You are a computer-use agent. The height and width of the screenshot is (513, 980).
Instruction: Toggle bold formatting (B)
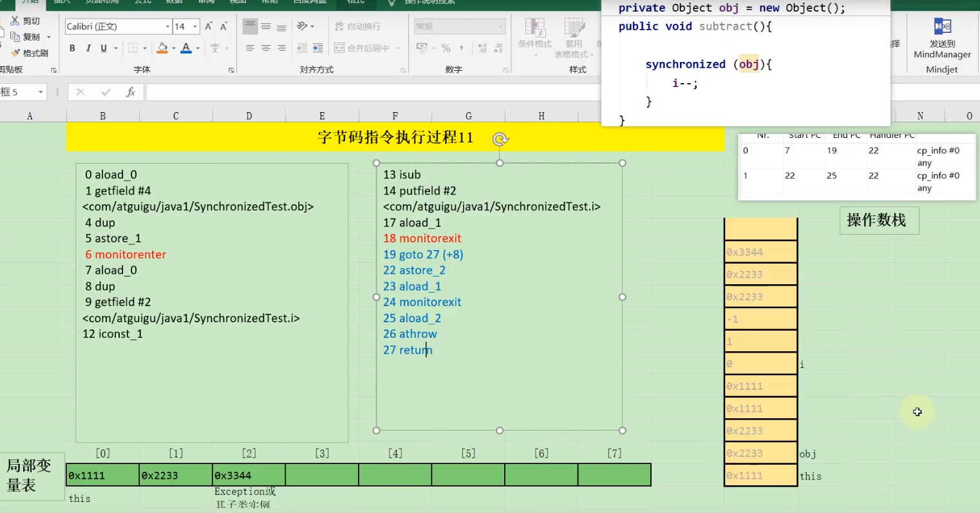[72, 48]
